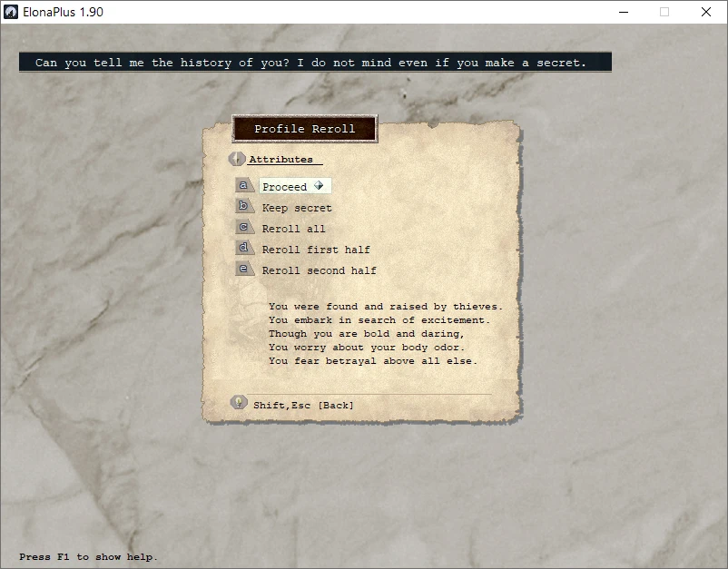
Task: Click the Shift,Esc [Back] hint text
Action: [x=303, y=405]
